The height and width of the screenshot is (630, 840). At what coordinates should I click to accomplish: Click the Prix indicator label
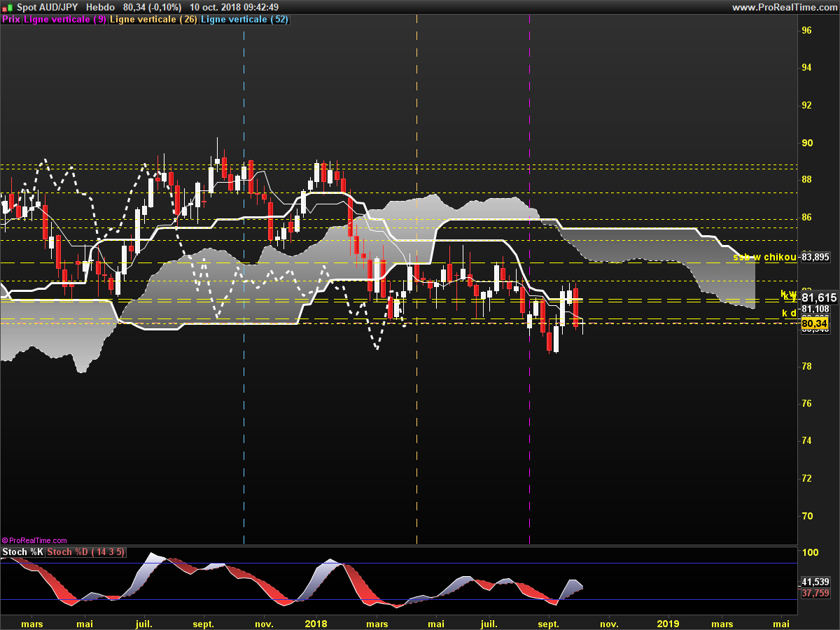11,20
